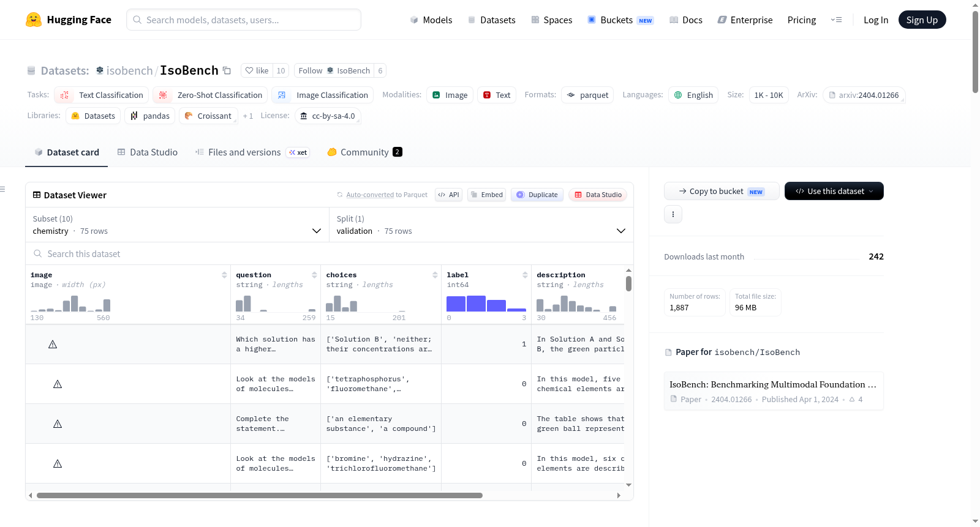Screen dimensions: 980x527
Task: Select the Text Classification task tag
Action: 102,95
